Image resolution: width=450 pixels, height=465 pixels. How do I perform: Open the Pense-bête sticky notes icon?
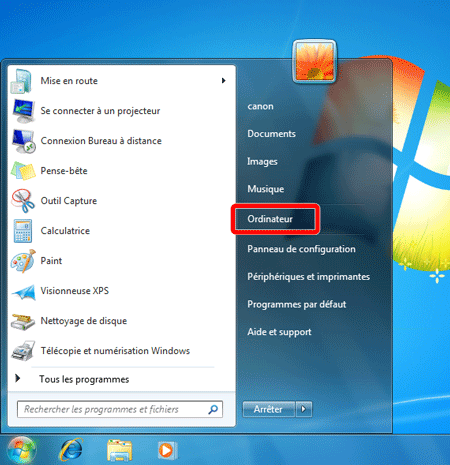pos(23,171)
